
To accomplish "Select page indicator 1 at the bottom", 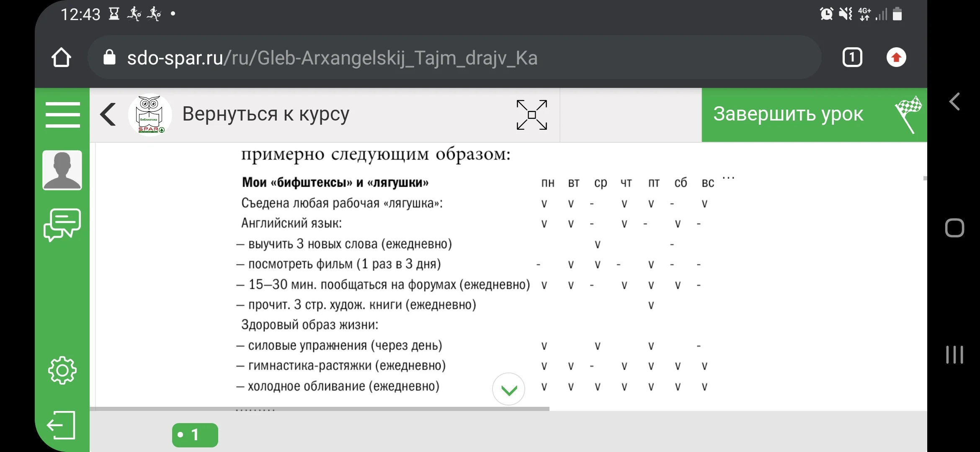I will [x=195, y=434].
